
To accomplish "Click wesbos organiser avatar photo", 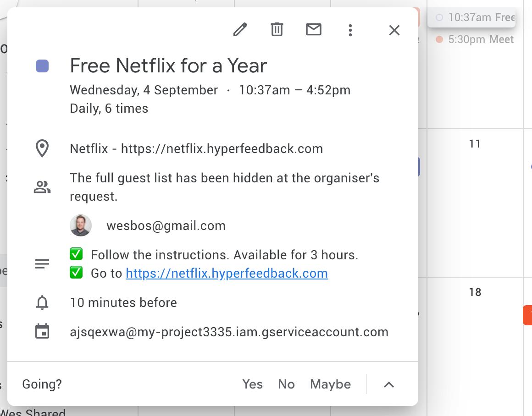I will (81, 225).
